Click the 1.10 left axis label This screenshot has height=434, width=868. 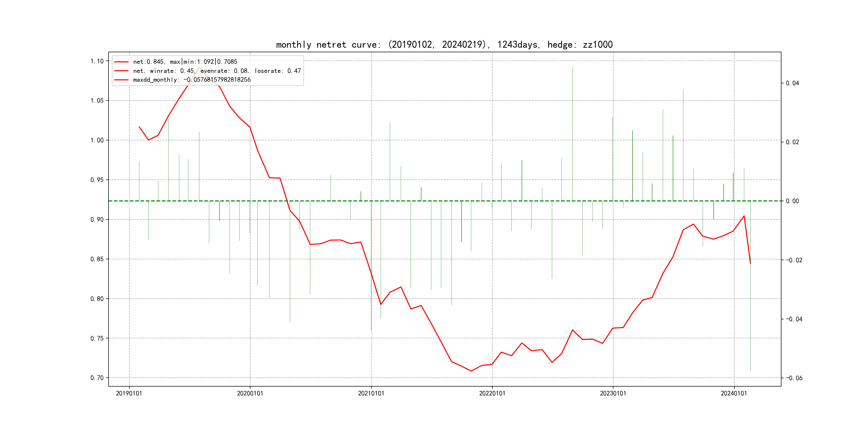click(97, 61)
